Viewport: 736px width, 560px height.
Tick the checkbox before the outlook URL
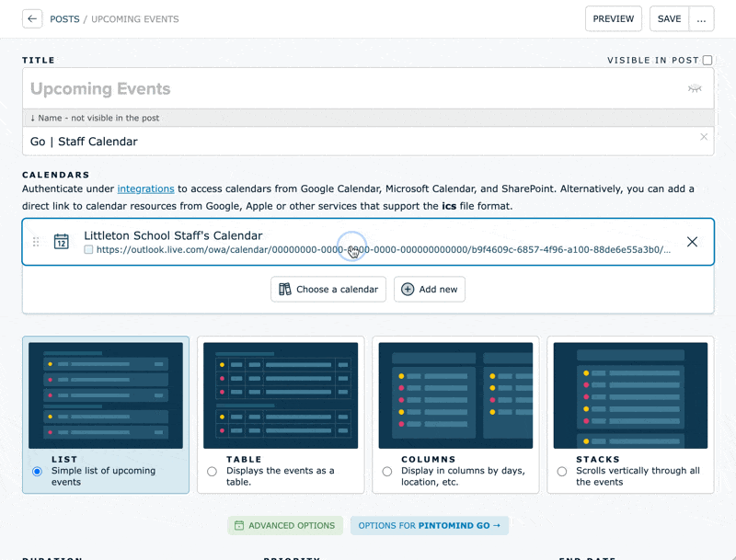point(88,249)
